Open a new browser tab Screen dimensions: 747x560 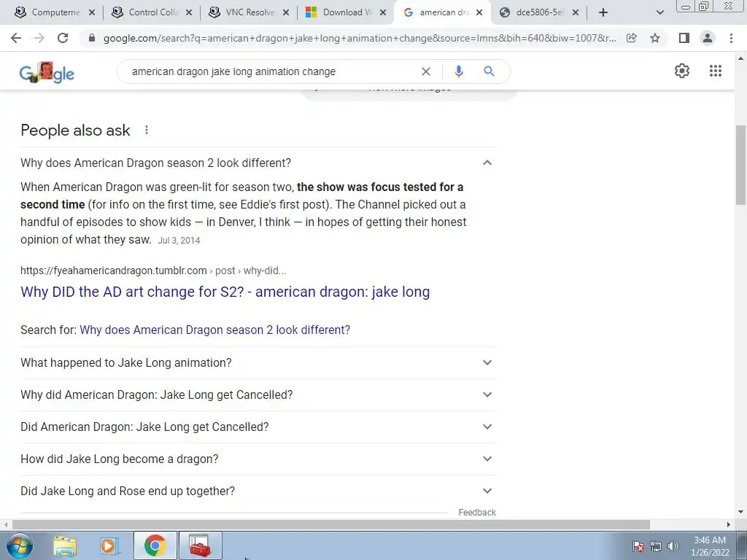603,12
